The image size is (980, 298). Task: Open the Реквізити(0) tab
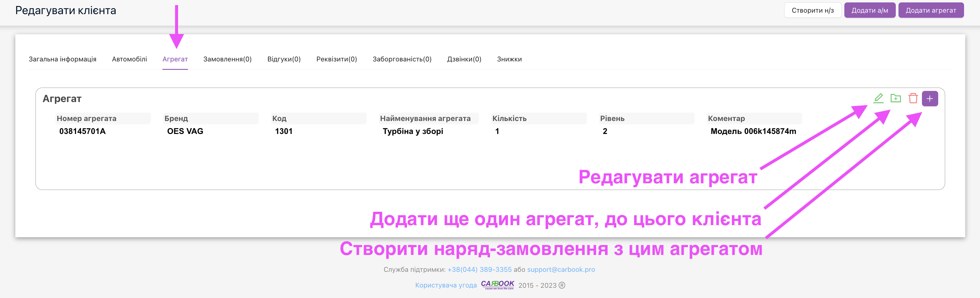point(336,59)
